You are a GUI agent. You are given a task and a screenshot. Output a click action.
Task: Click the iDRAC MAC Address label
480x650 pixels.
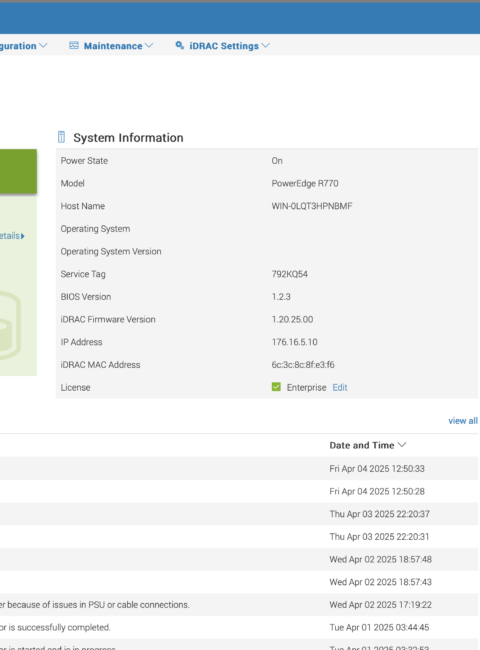coord(100,365)
